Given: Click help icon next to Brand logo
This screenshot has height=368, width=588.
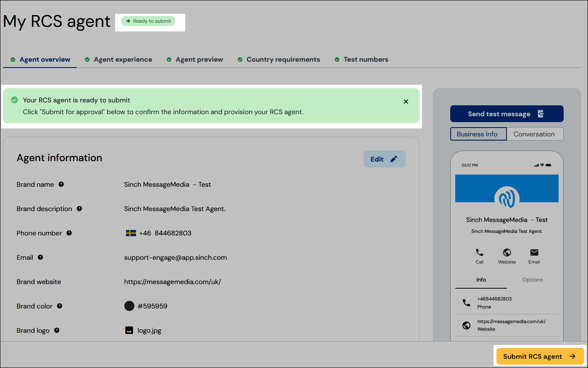Looking at the screenshot, I should [57, 330].
